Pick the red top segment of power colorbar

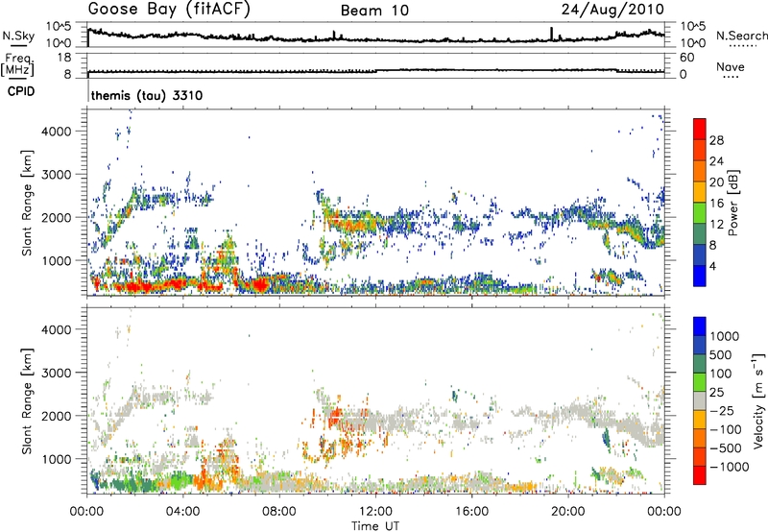click(700, 129)
